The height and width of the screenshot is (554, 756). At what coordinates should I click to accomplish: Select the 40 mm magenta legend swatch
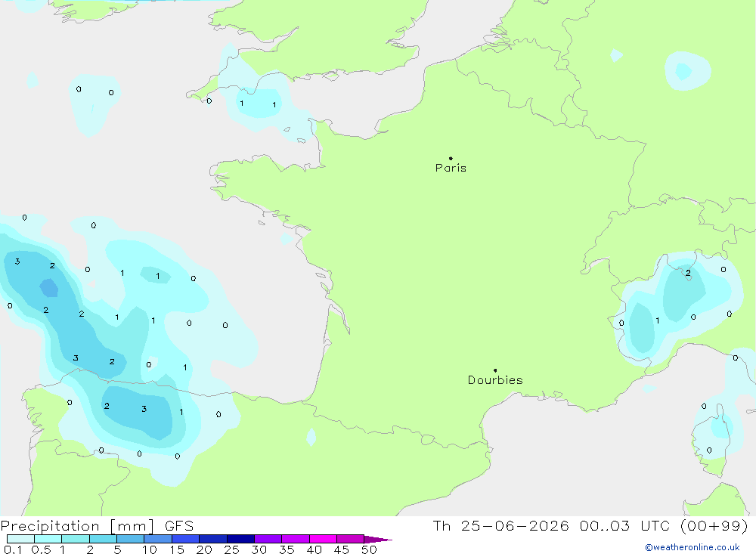point(323,539)
